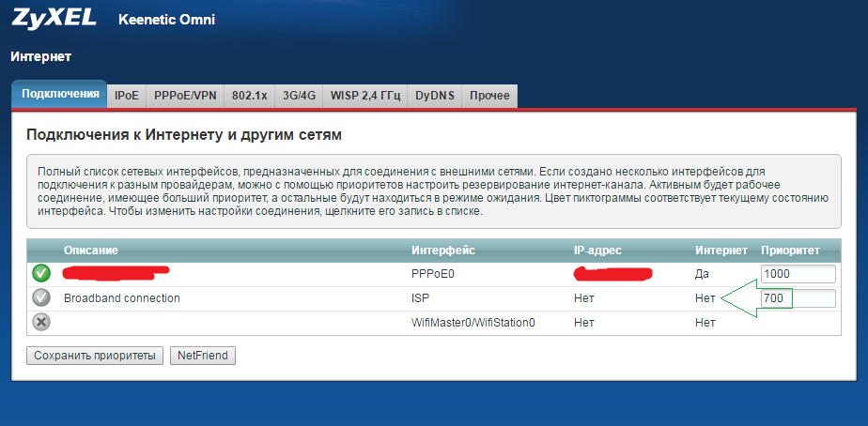Image resolution: width=868 pixels, height=426 pixels.
Task: Select the Broadband connection row entry
Action: pos(121,298)
